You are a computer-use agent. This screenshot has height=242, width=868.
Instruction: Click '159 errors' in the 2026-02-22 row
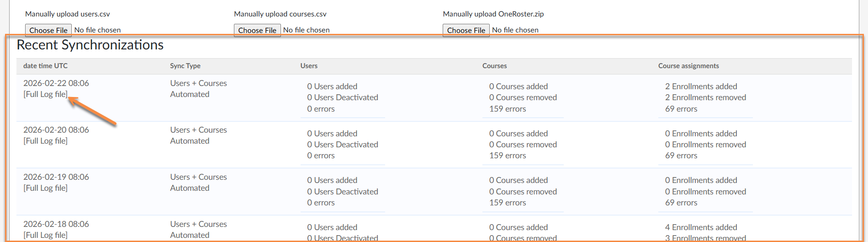pos(507,109)
